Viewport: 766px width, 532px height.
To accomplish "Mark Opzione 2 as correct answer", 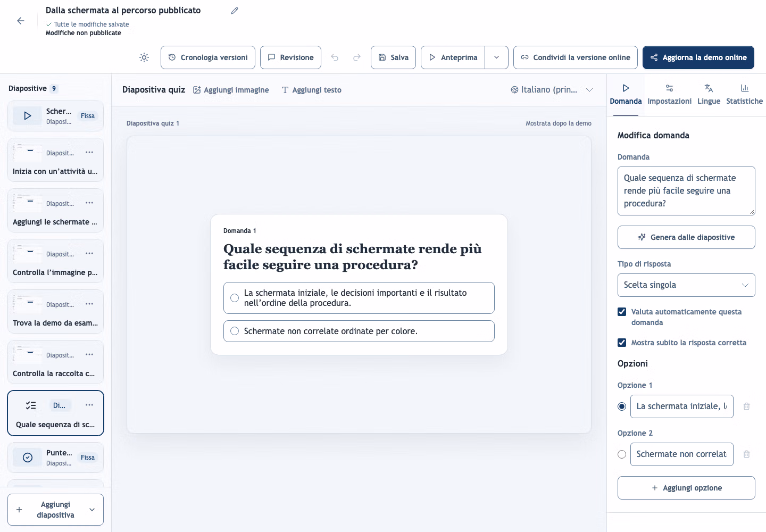I will (622, 454).
